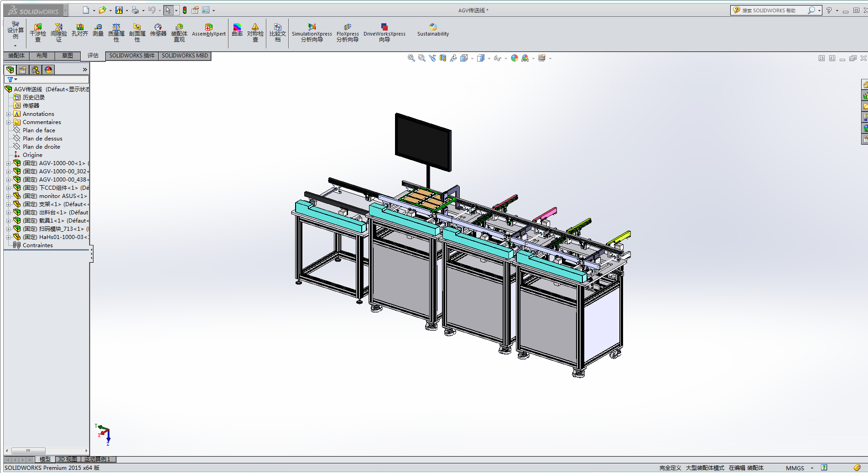Viewport: 868px width, 473px height.
Task: Launch the AssemblyXpert tool
Action: point(208,30)
